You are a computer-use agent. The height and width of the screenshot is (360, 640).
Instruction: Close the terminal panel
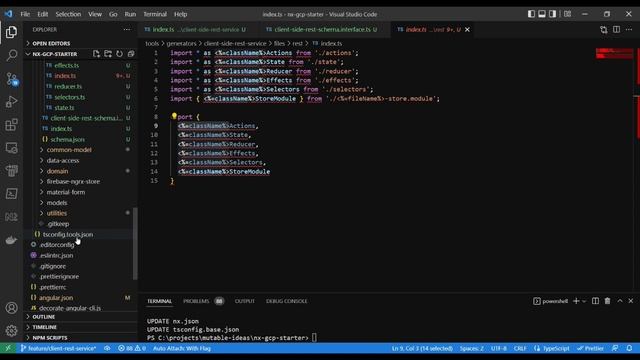(x=631, y=301)
